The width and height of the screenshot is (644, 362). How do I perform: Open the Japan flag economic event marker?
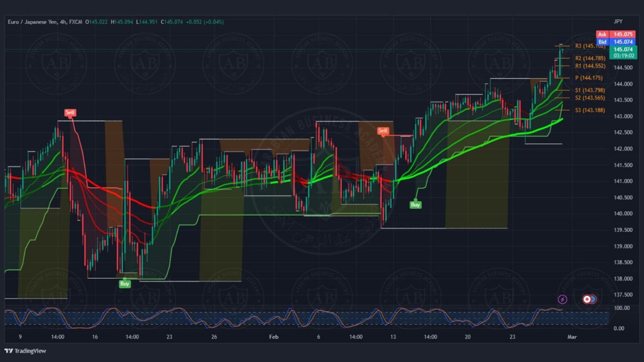pyautogui.click(x=587, y=299)
